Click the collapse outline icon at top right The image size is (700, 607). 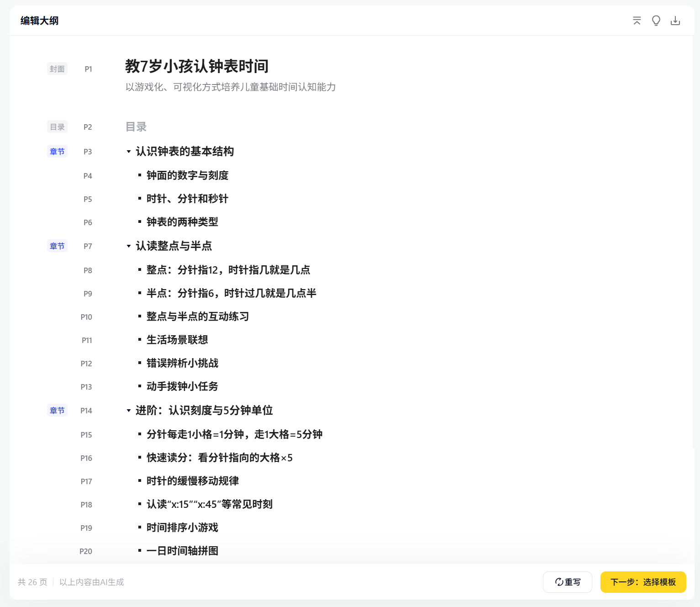click(637, 21)
